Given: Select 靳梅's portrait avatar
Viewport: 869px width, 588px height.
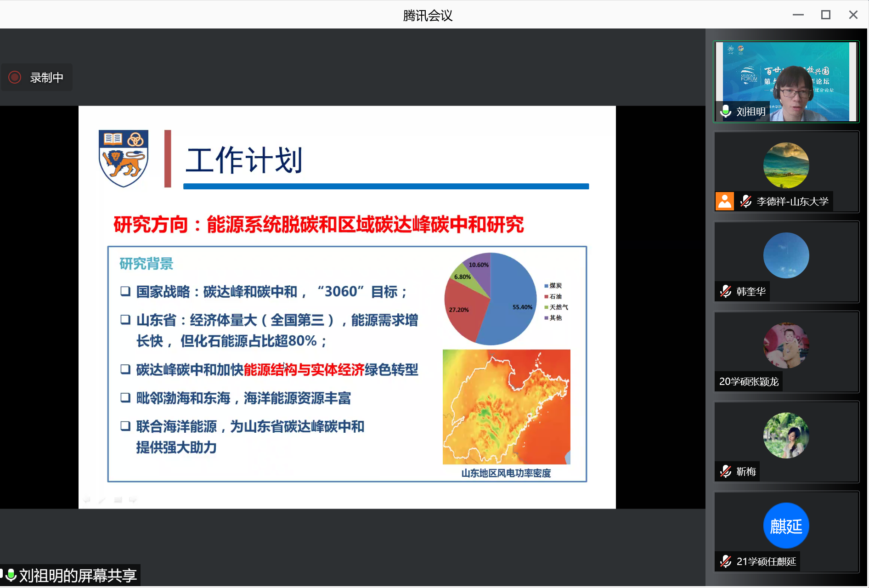Looking at the screenshot, I should (x=786, y=435).
